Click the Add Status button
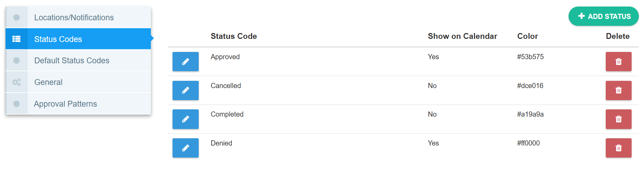Image resolution: width=644 pixels, height=172 pixels. click(x=603, y=16)
